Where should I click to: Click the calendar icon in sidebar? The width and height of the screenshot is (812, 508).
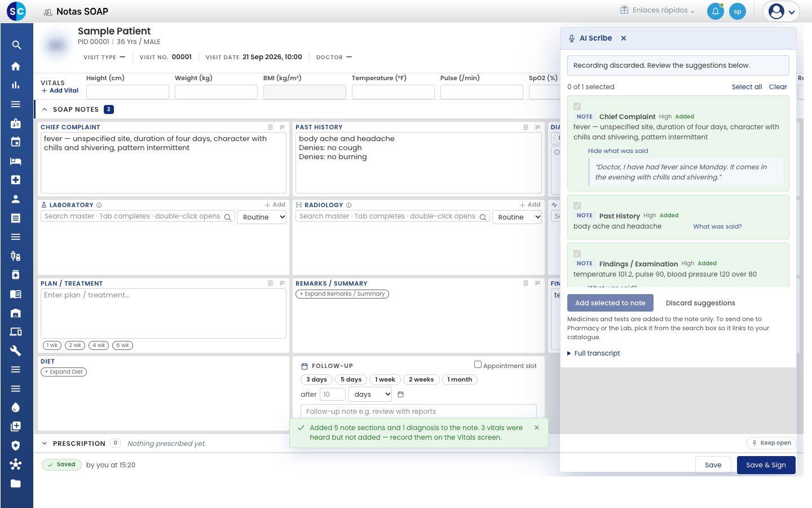16,142
